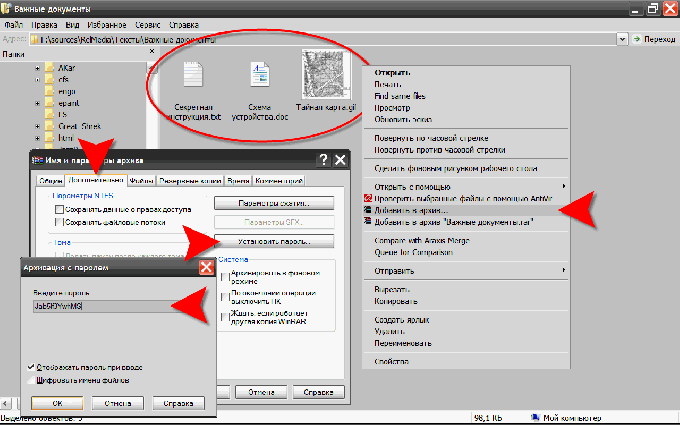Choose Свойства from context menu

466,361
